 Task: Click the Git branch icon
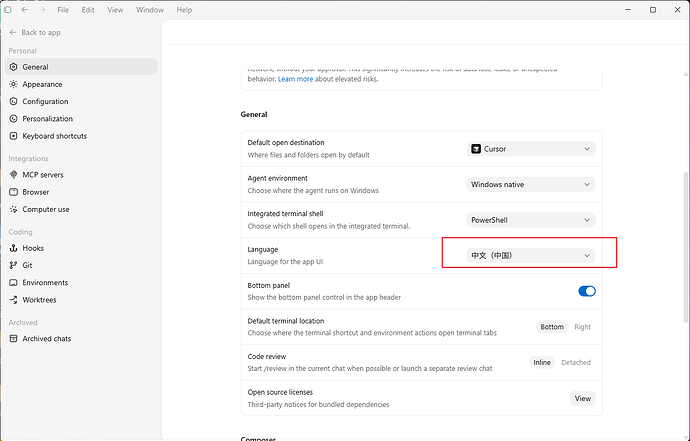(x=14, y=265)
